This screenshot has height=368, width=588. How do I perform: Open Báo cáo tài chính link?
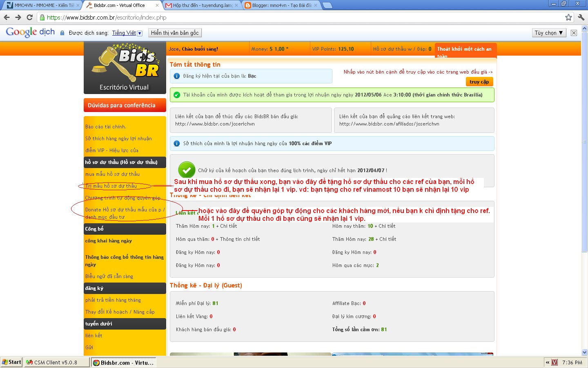click(x=106, y=127)
